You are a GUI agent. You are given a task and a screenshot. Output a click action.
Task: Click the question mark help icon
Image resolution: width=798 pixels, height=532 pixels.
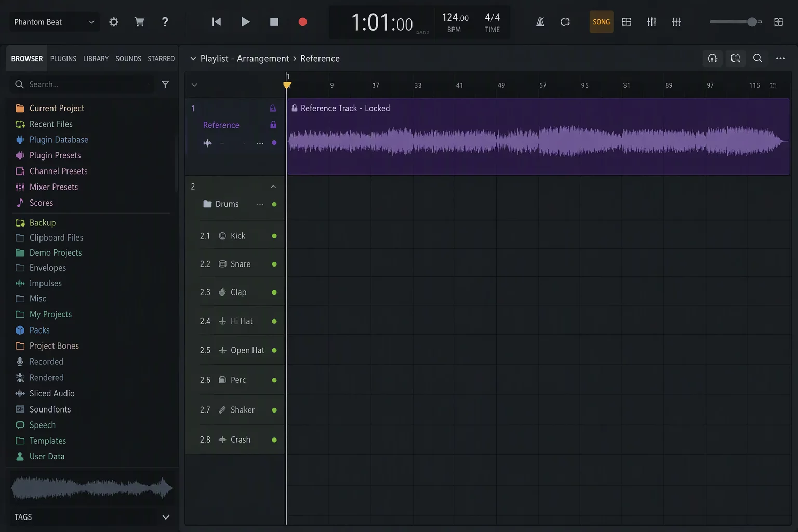click(165, 22)
